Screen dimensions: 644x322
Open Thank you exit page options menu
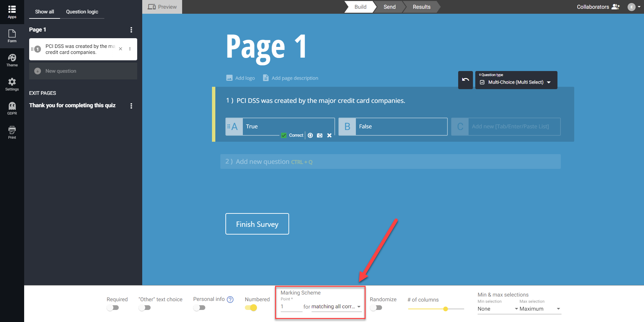(131, 106)
